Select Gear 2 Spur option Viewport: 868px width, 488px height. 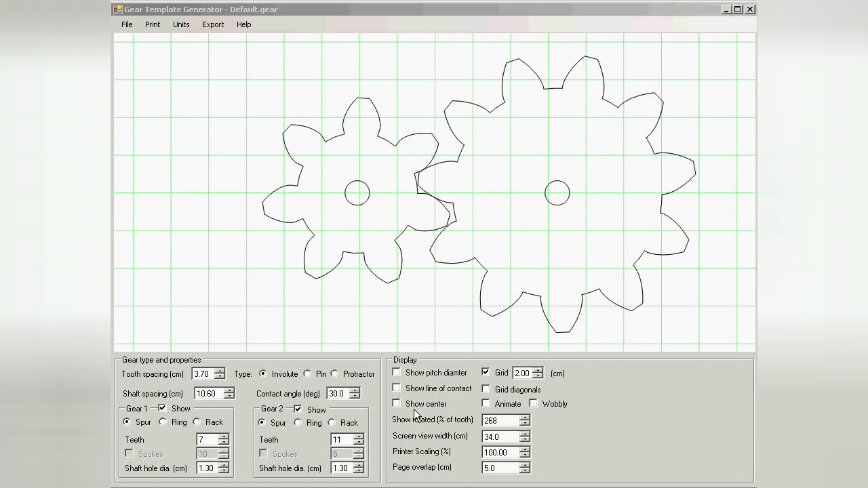[x=262, y=422]
